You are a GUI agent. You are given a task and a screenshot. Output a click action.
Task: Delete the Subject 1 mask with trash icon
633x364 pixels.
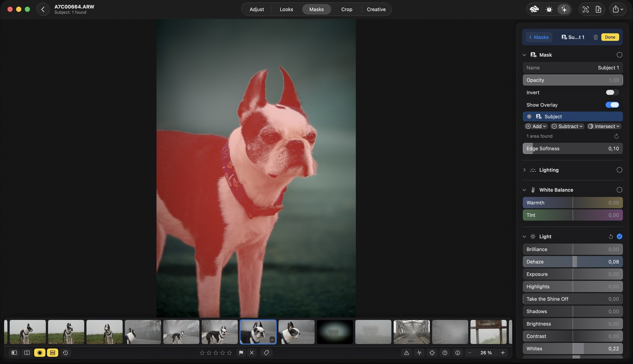click(596, 37)
